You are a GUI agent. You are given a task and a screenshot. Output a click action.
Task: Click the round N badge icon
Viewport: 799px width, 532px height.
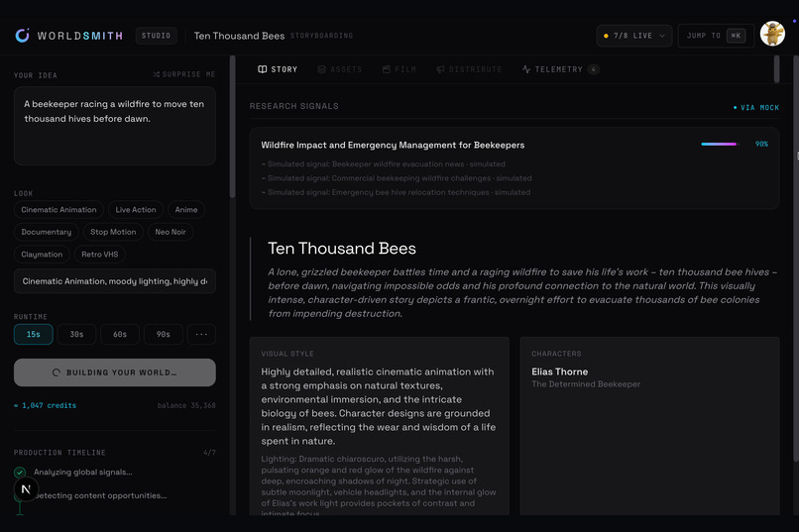26,489
